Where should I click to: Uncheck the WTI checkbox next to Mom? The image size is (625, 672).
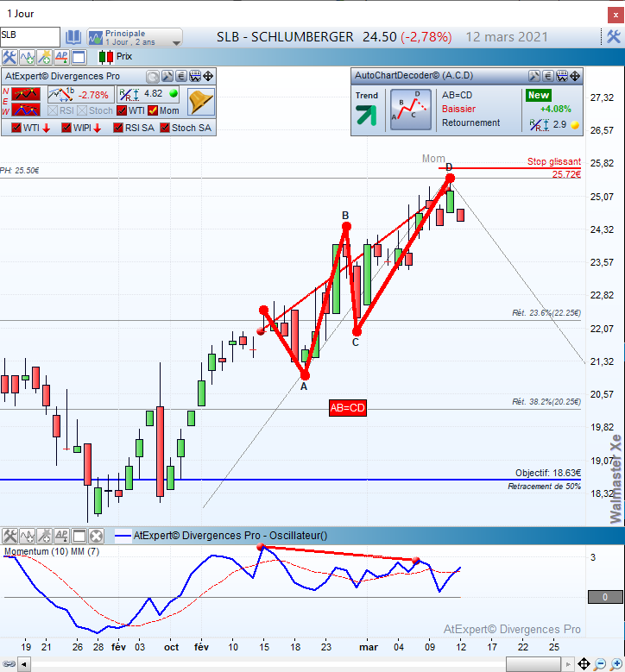[x=122, y=110]
